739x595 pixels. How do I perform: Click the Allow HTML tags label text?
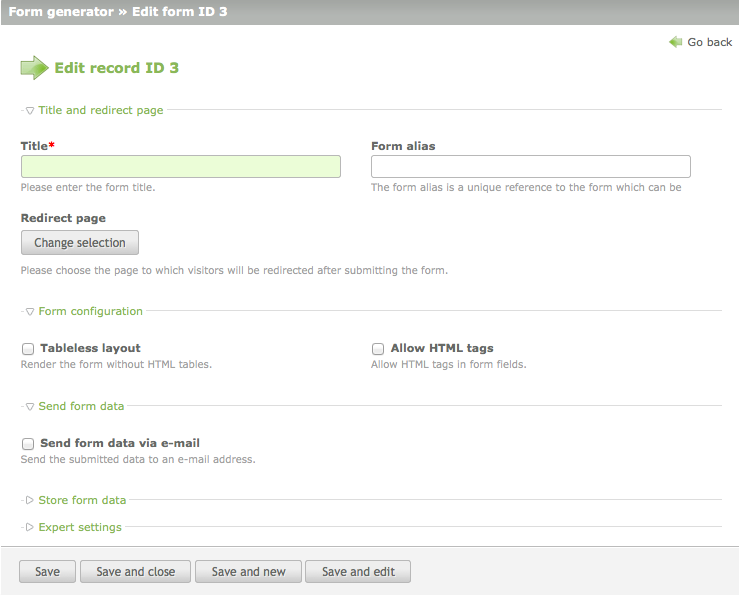[x=442, y=348]
